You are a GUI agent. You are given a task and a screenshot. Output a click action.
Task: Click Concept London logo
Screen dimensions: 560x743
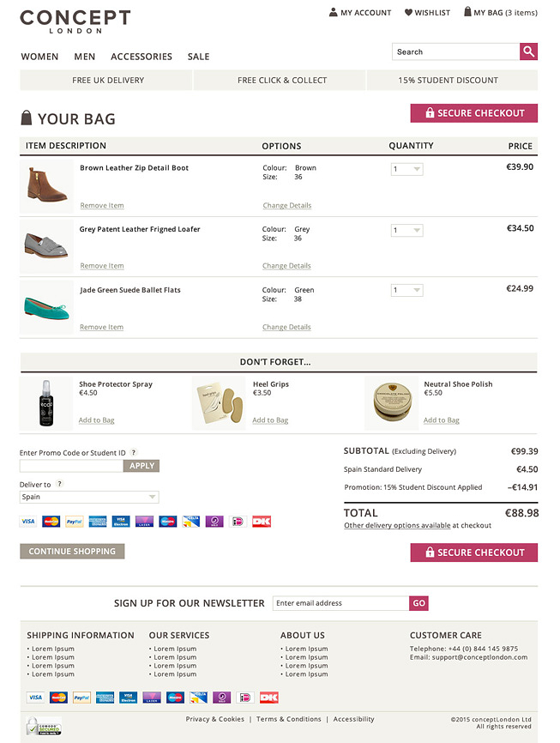point(75,21)
